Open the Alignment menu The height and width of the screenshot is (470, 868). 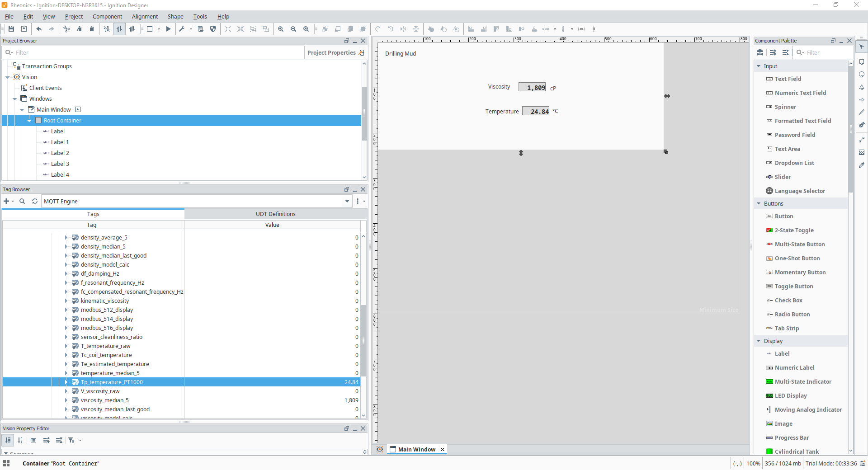click(145, 16)
